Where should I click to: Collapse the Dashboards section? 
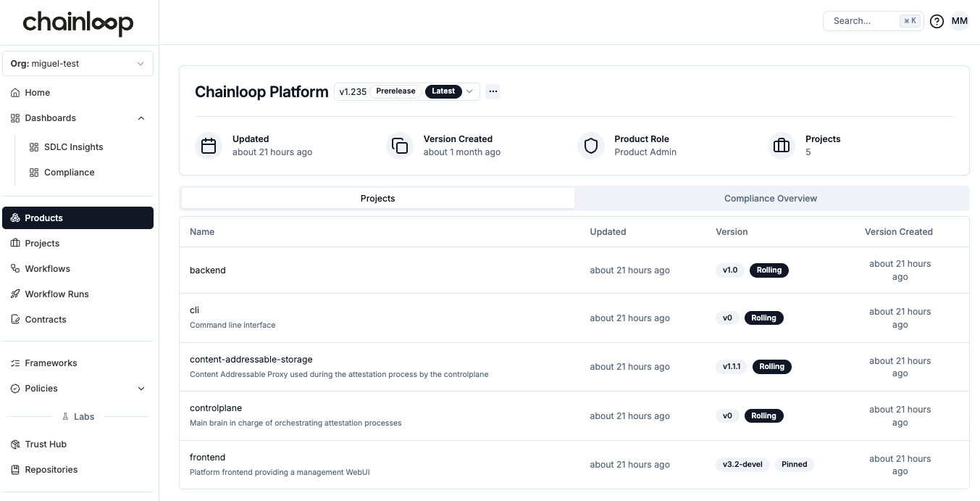(x=141, y=117)
